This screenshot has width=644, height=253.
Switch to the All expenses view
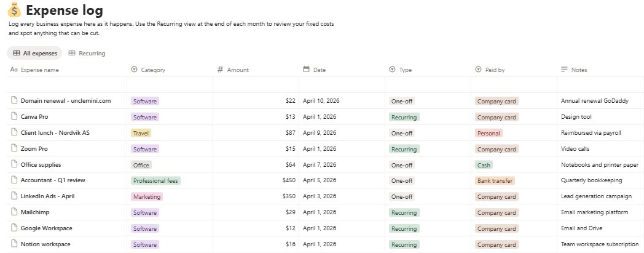(x=34, y=53)
